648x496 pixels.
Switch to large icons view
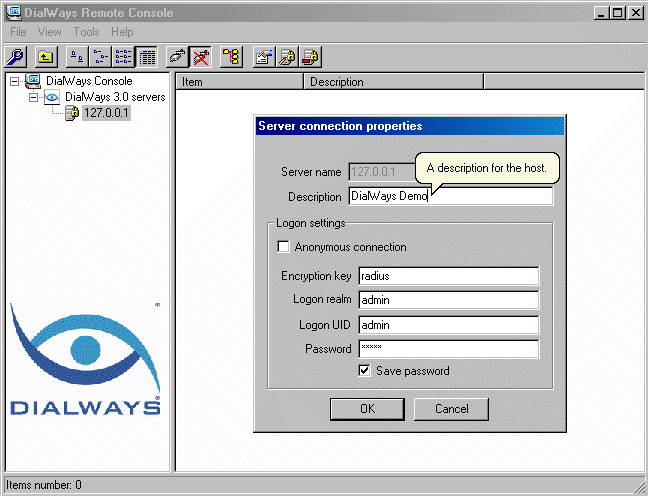click(x=77, y=57)
